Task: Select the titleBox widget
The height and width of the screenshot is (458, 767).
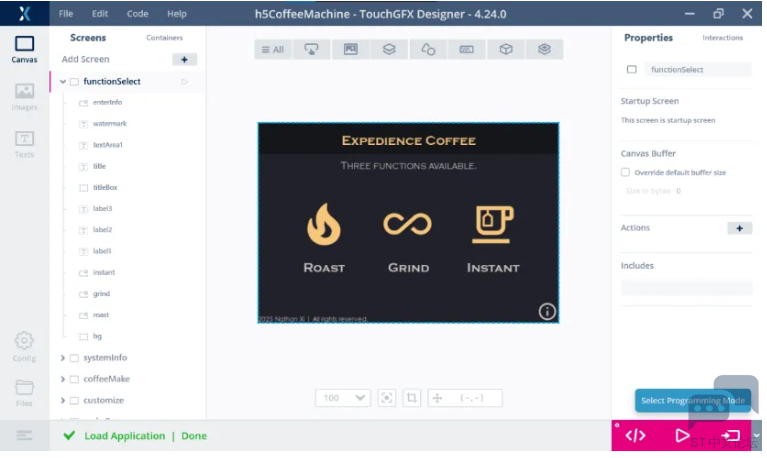Action: [105, 187]
